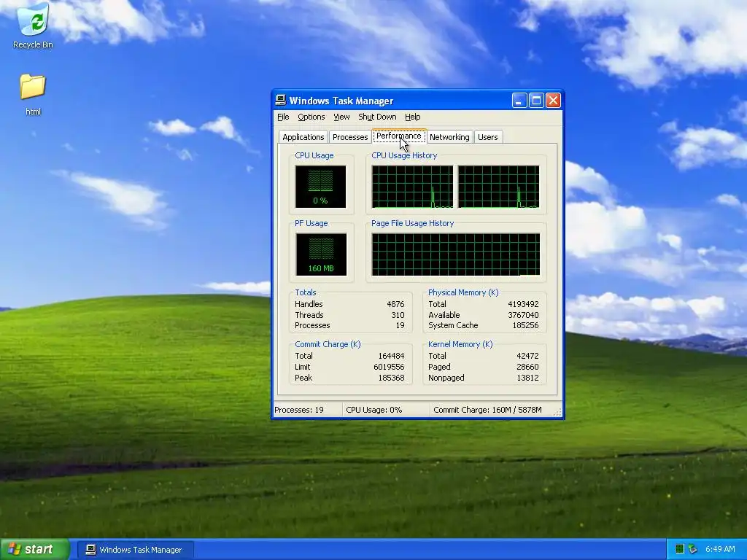Image resolution: width=747 pixels, height=560 pixels.
Task: Click the network tray icon beside clock
Action: (x=692, y=549)
